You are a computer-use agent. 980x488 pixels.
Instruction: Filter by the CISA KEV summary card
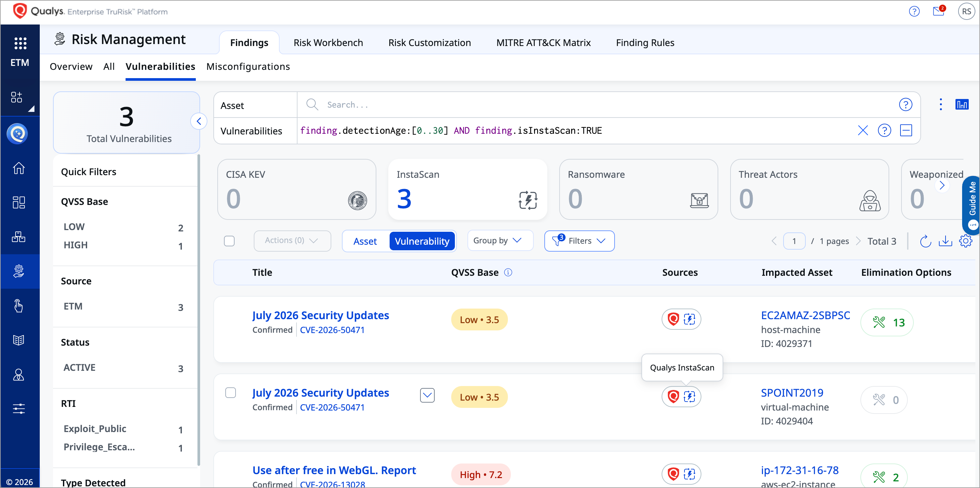click(297, 189)
